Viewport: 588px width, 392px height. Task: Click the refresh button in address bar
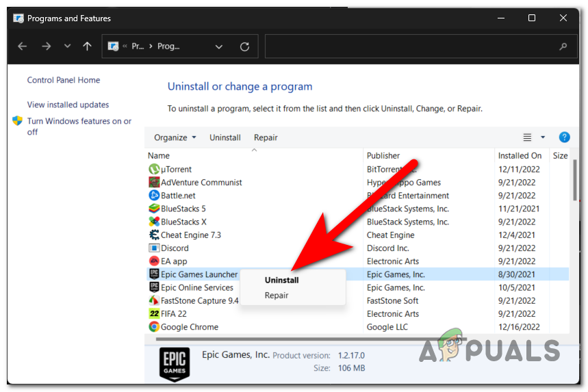[244, 47]
